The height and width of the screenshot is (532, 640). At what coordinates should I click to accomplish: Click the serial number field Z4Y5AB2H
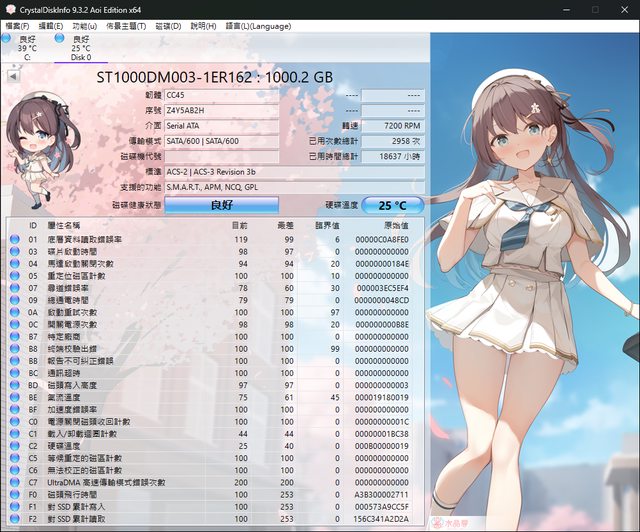[x=221, y=110]
